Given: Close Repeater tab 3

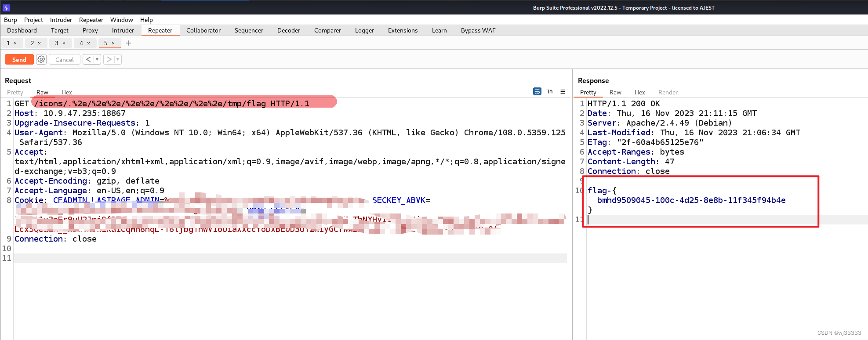Looking at the screenshot, I should [x=64, y=43].
